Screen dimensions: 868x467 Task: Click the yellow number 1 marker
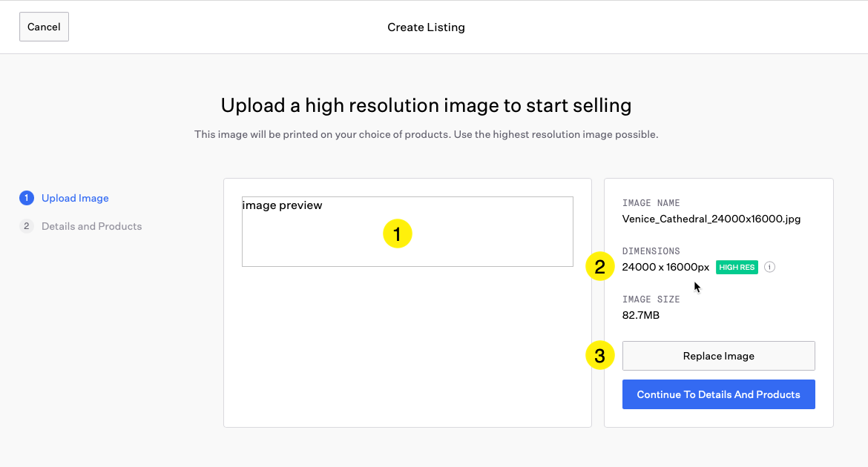click(x=397, y=234)
